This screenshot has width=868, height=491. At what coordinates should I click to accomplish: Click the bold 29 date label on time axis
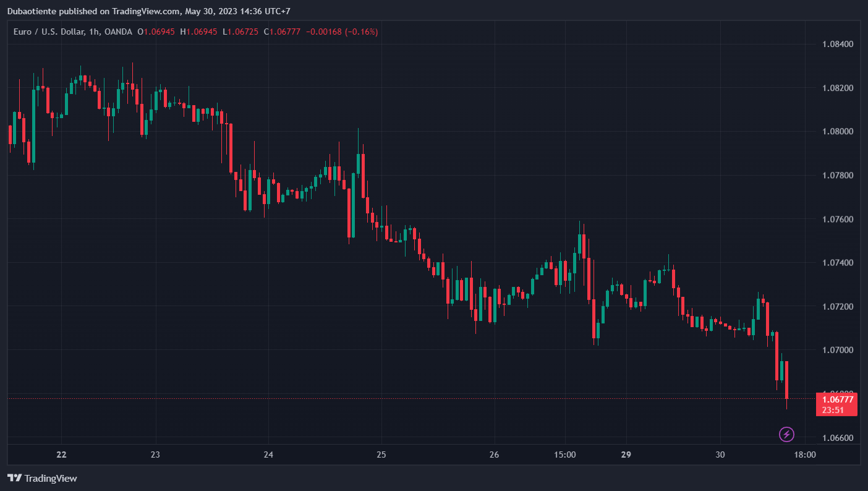pos(626,455)
